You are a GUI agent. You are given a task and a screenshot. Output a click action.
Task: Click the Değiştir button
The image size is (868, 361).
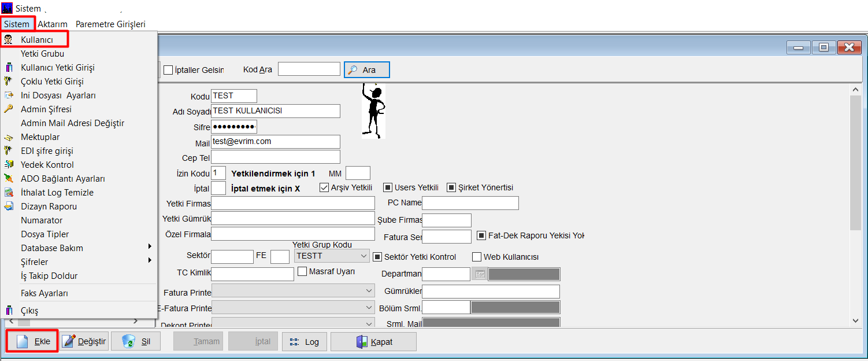pyautogui.click(x=84, y=341)
